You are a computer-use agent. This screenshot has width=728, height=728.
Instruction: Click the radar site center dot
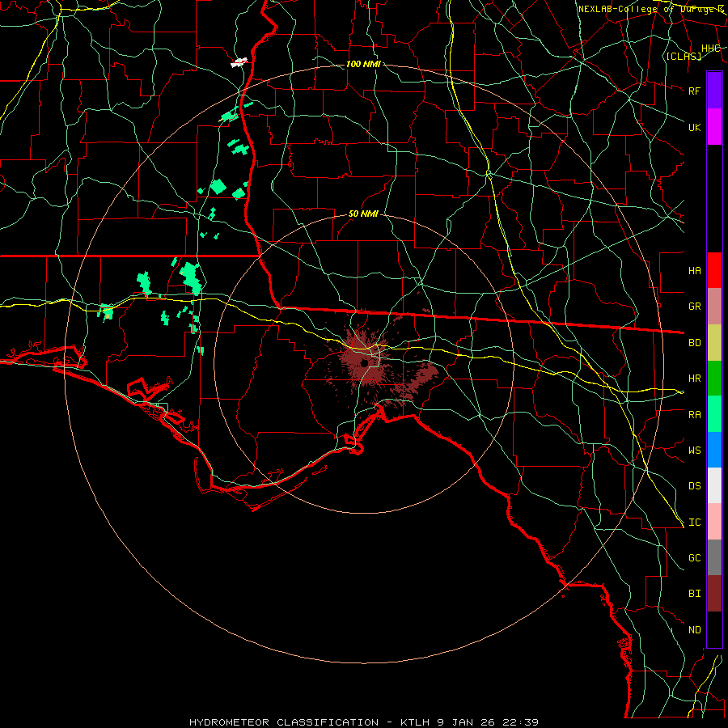coord(365,363)
